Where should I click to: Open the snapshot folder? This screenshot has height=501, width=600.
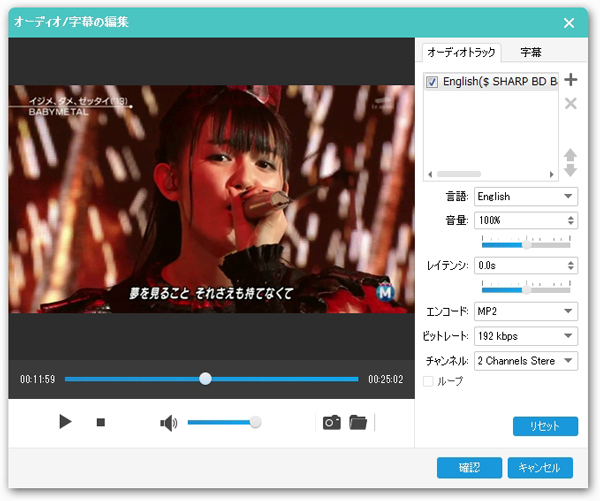tap(358, 423)
